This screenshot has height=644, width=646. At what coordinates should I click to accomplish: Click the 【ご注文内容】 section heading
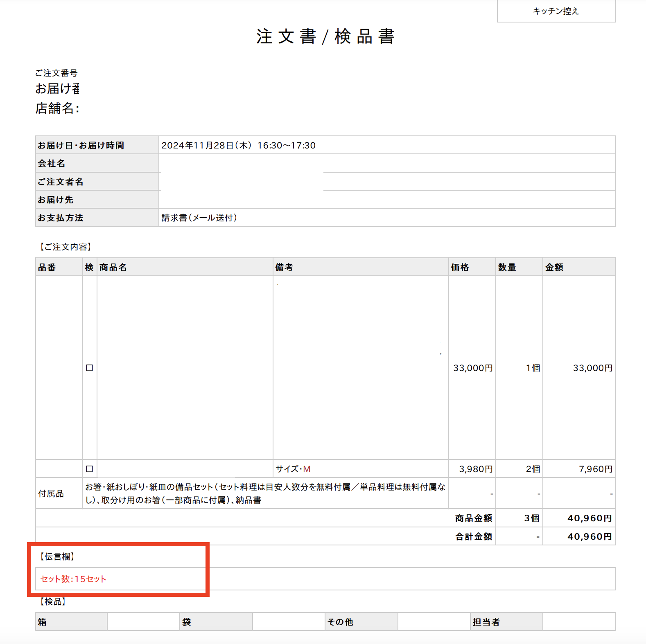(66, 247)
